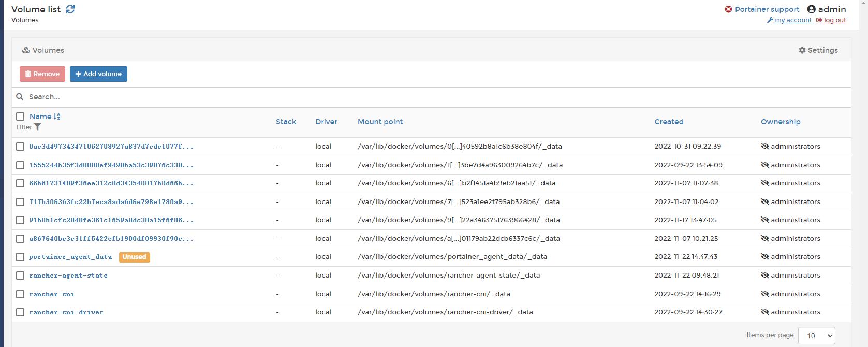This screenshot has height=347, width=868.
Task: Click the Volumes panel cubes icon
Action: click(x=26, y=50)
